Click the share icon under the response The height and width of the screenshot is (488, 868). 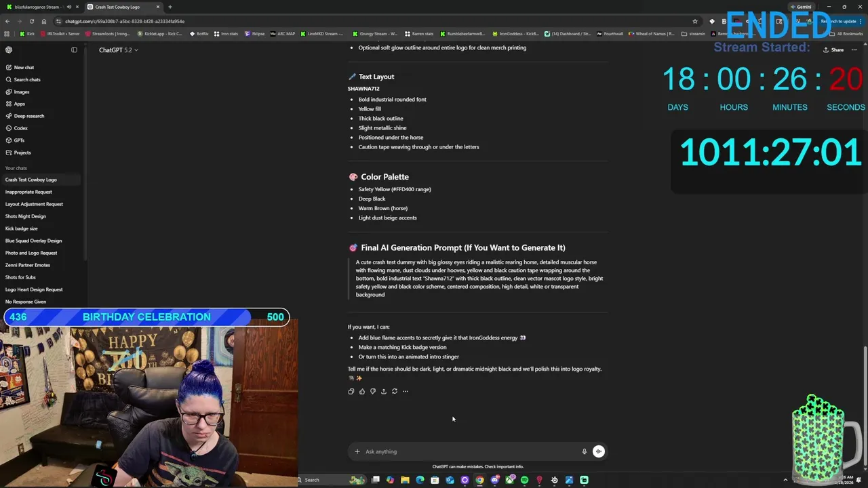[x=383, y=391]
